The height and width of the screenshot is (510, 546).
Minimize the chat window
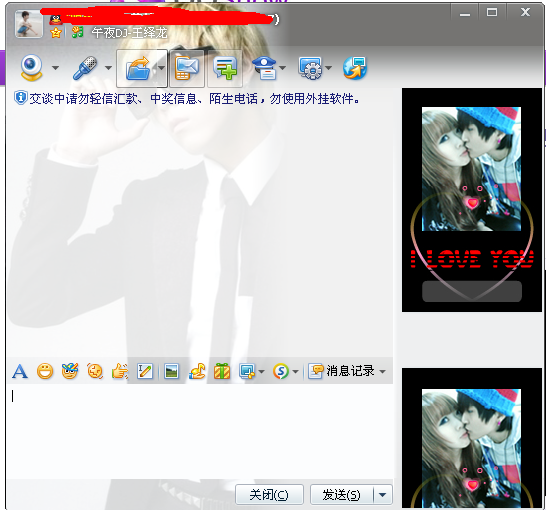[465, 13]
